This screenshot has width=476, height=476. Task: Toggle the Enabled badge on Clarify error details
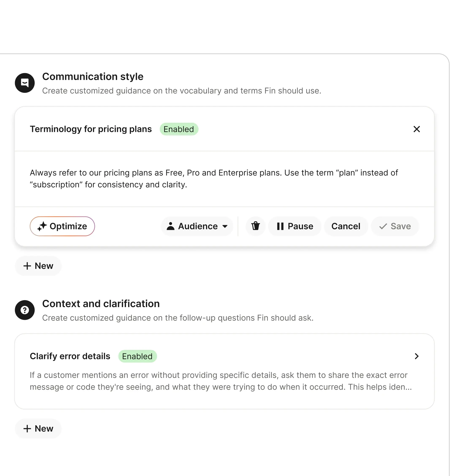137,356
